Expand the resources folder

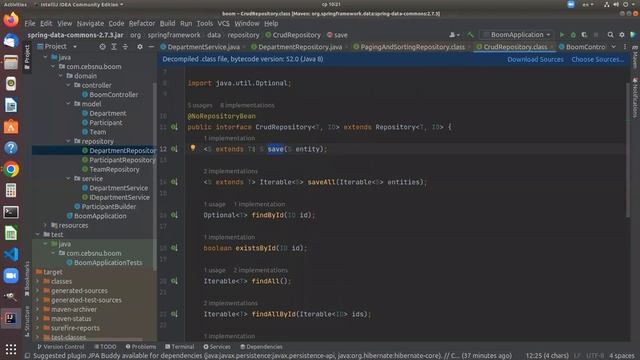(45, 225)
